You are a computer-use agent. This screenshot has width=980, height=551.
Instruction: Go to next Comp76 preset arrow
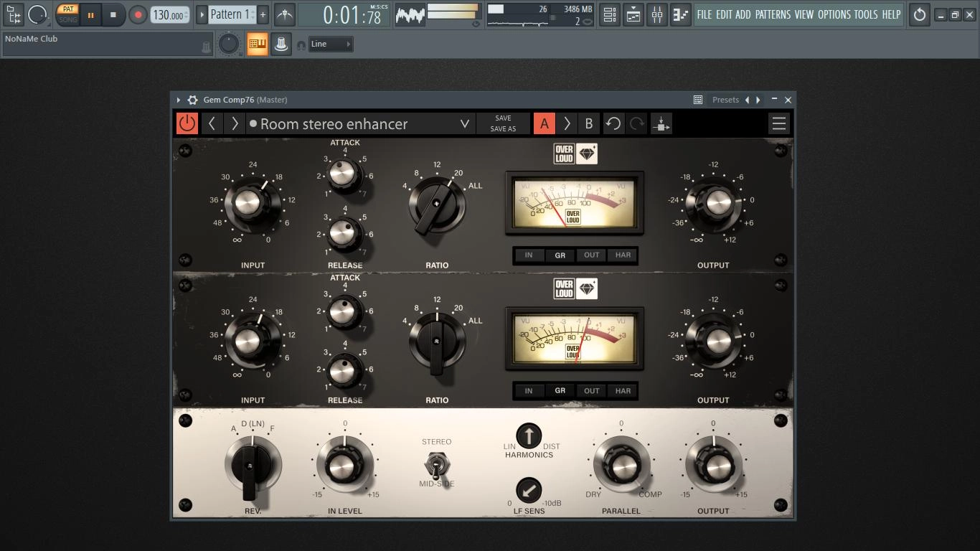[235, 123]
